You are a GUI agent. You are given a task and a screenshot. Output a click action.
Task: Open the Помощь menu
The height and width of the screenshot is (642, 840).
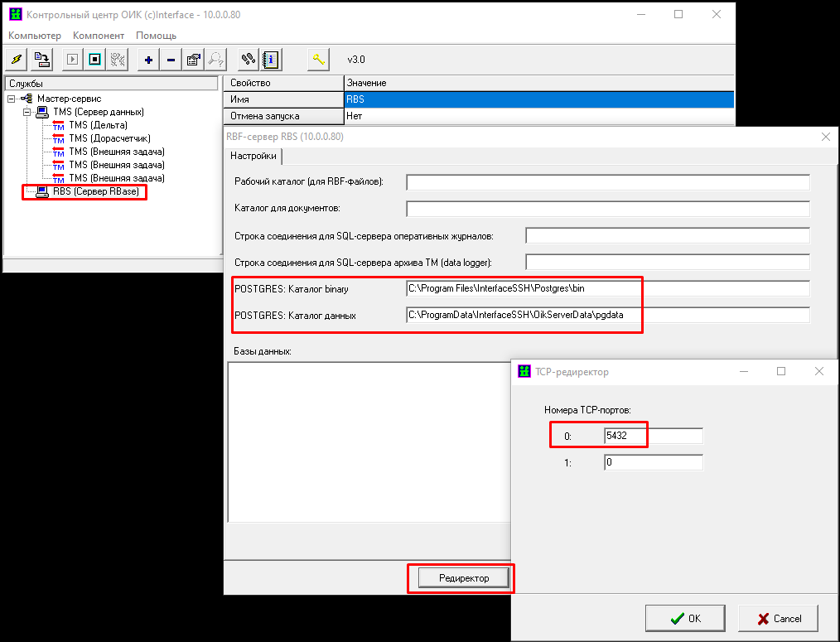coord(156,36)
